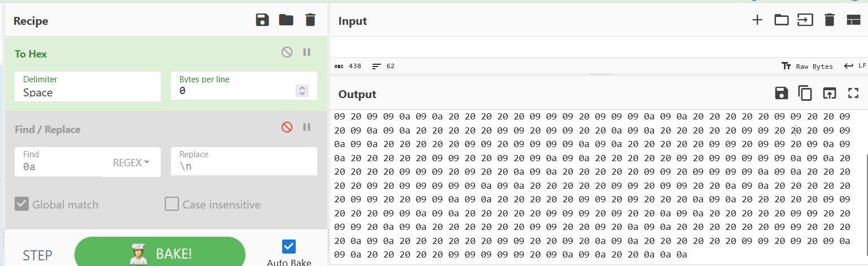
Task: Pause at the To Hex operation breakpoint
Action: point(307,52)
